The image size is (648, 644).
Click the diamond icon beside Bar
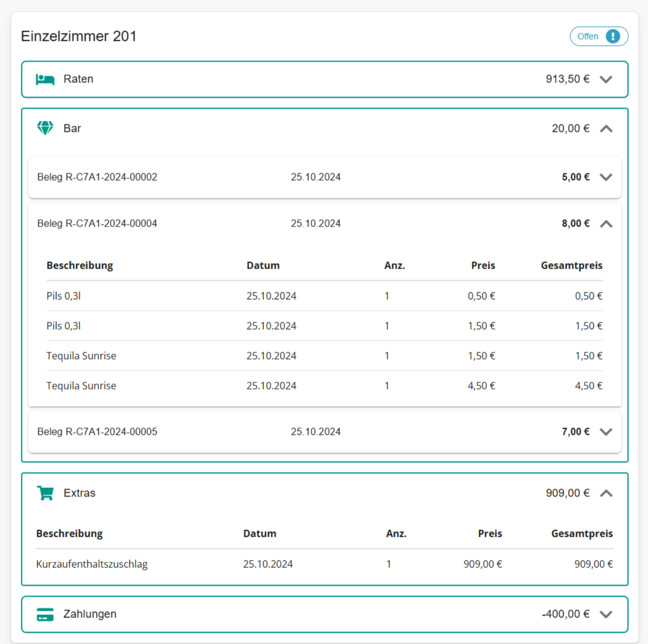[x=45, y=128]
